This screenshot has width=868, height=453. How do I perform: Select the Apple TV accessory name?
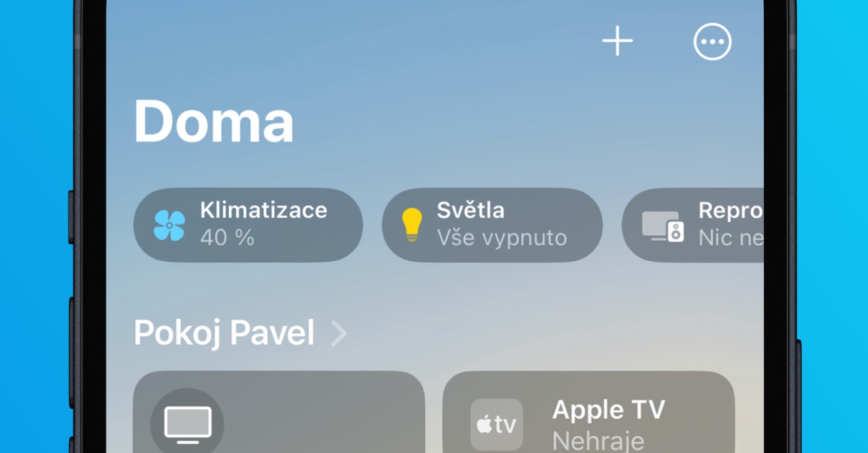[609, 410]
